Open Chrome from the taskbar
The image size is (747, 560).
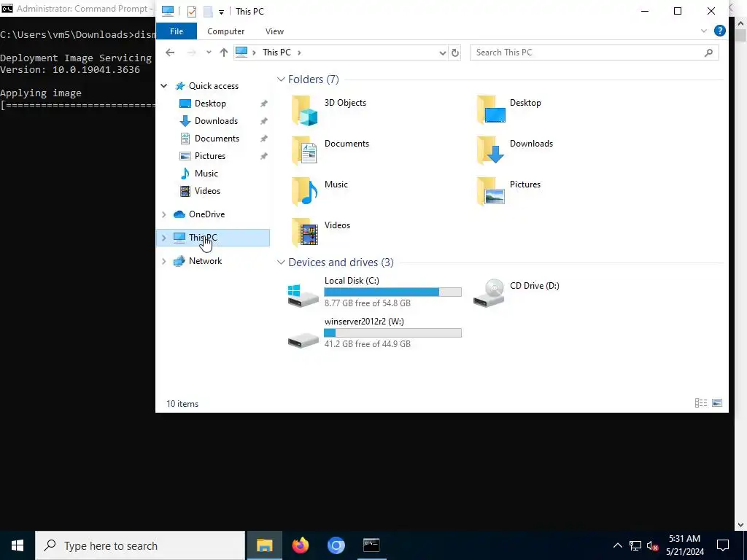pyautogui.click(x=336, y=545)
